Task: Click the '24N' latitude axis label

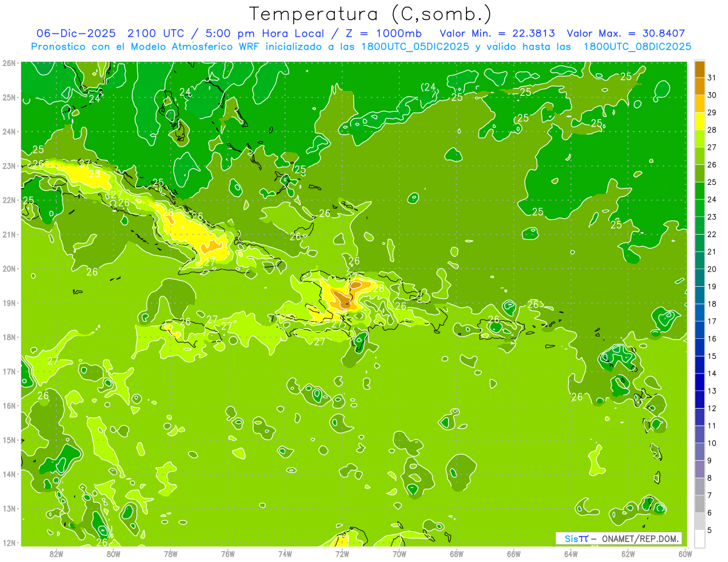Action: [x=8, y=132]
